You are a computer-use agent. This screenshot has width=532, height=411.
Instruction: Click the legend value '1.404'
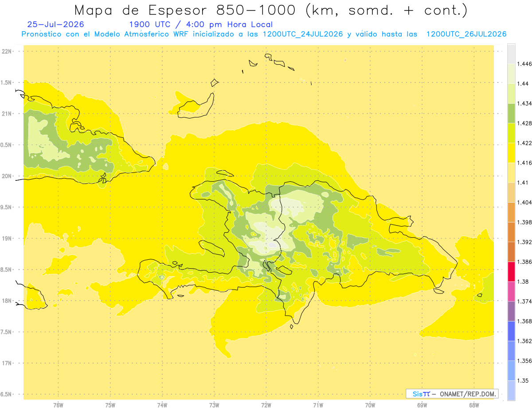click(x=525, y=202)
